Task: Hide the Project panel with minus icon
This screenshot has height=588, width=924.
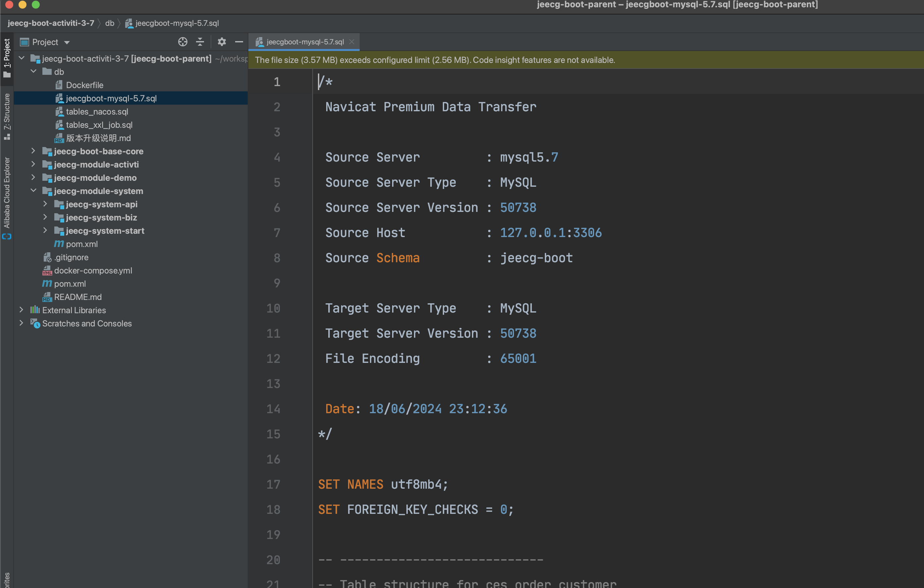Action: click(239, 42)
